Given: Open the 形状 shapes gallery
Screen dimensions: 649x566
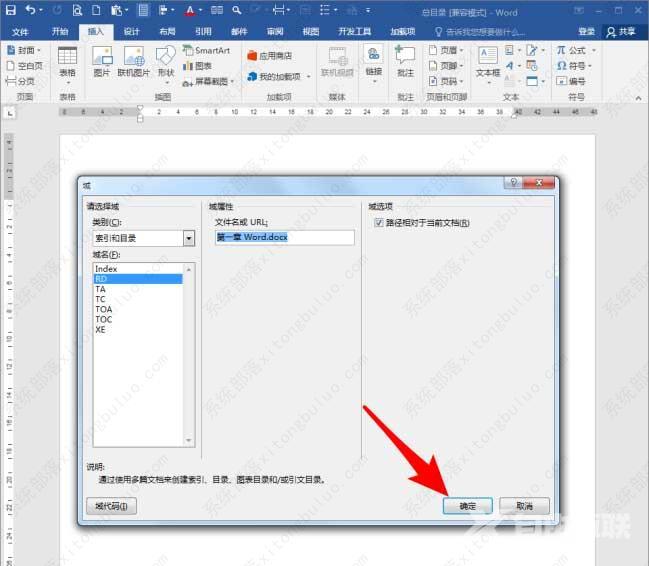Looking at the screenshot, I should tap(166, 64).
